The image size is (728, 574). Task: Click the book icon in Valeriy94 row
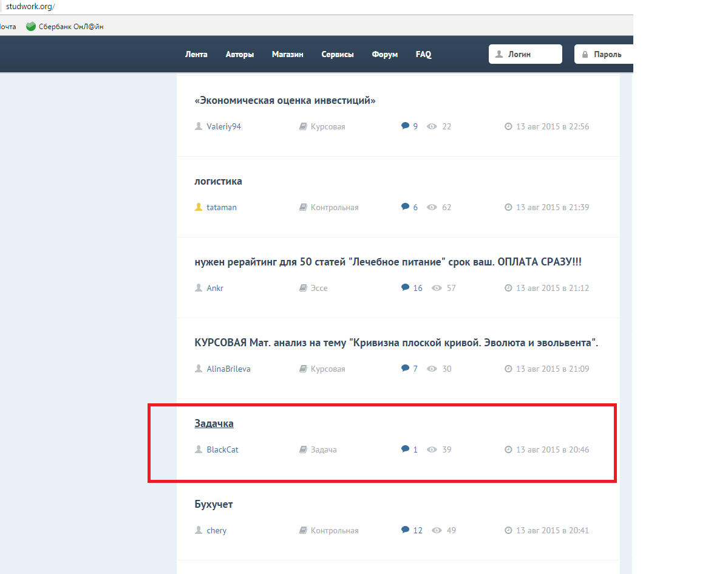303,126
